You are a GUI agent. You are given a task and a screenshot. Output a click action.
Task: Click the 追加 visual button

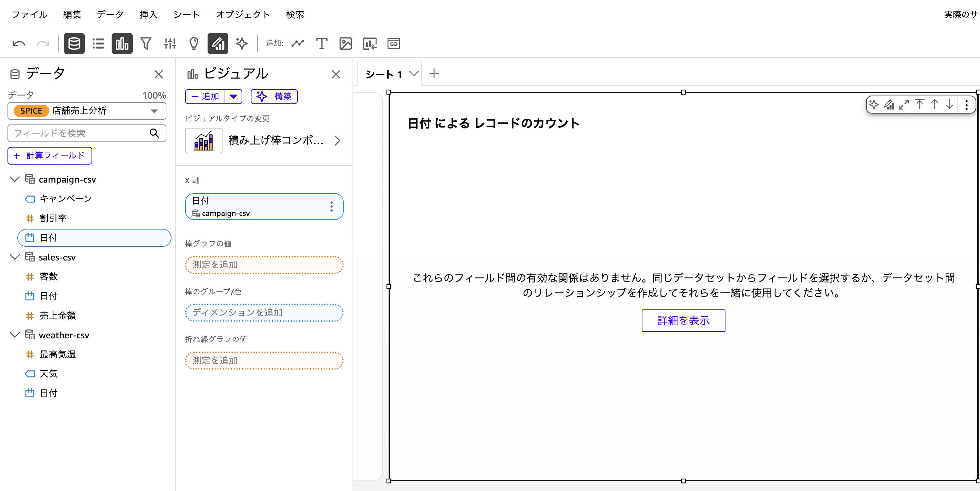[206, 97]
